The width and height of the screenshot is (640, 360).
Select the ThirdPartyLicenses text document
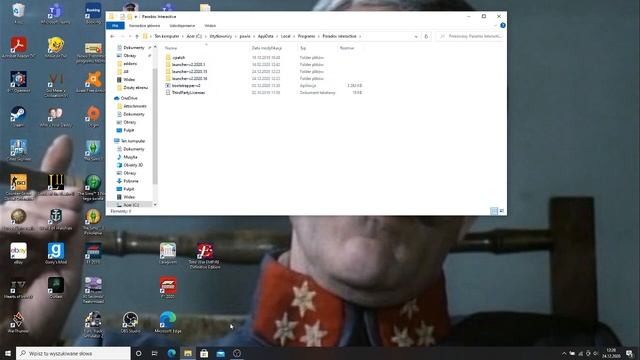188,93
